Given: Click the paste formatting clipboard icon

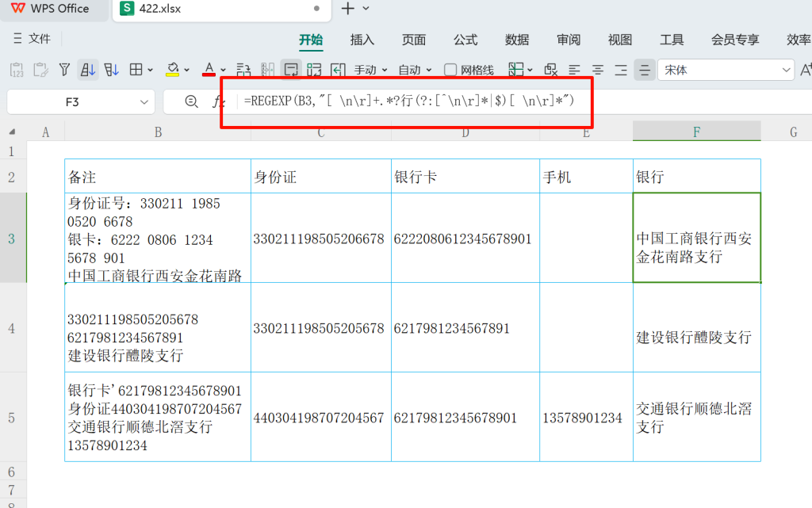Looking at the screenshot, I should 40,70.
